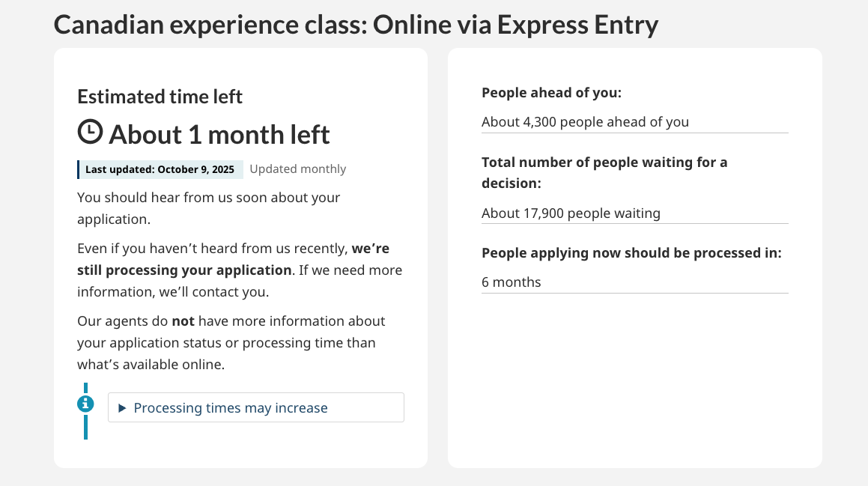Click the bold "still processing your application" text
Image resolution: width=868 pixels, height=486 pixels.
point(184,270)
